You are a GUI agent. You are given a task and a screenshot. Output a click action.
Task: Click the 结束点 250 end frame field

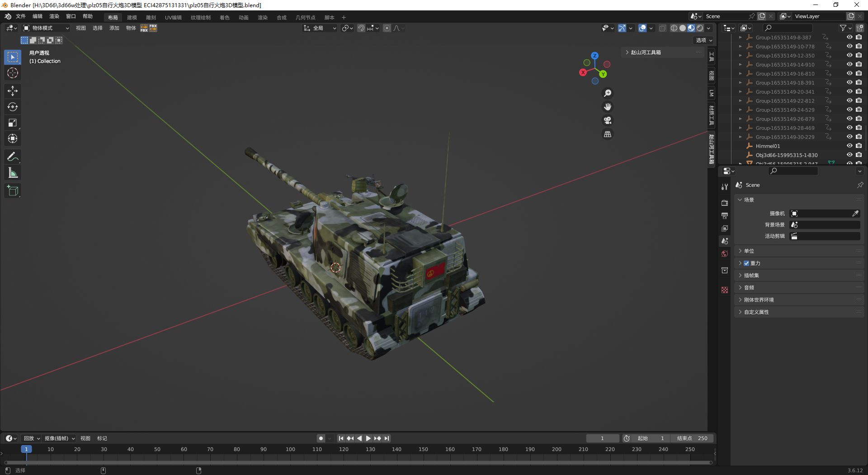692,438
